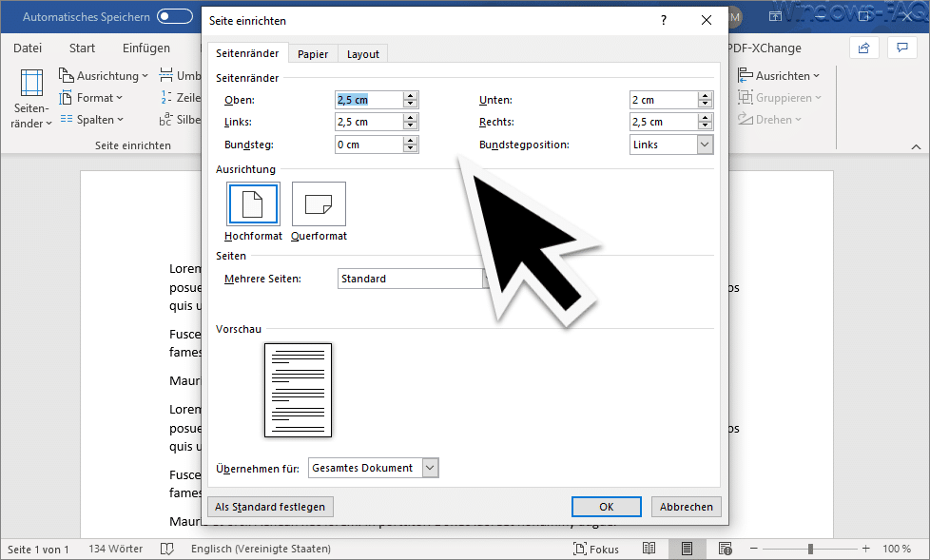Screen dimensions: 930x560
Task: Switch to the Papier tab
Action: [x=313, y=54]
